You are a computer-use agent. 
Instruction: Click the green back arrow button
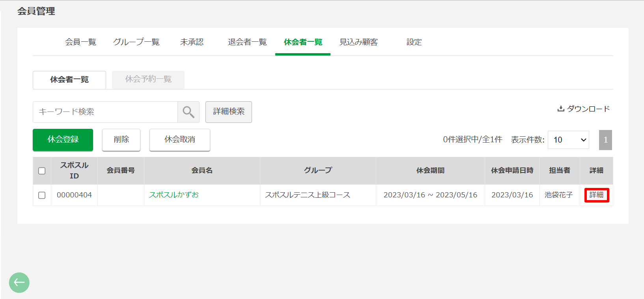(19, 282)
